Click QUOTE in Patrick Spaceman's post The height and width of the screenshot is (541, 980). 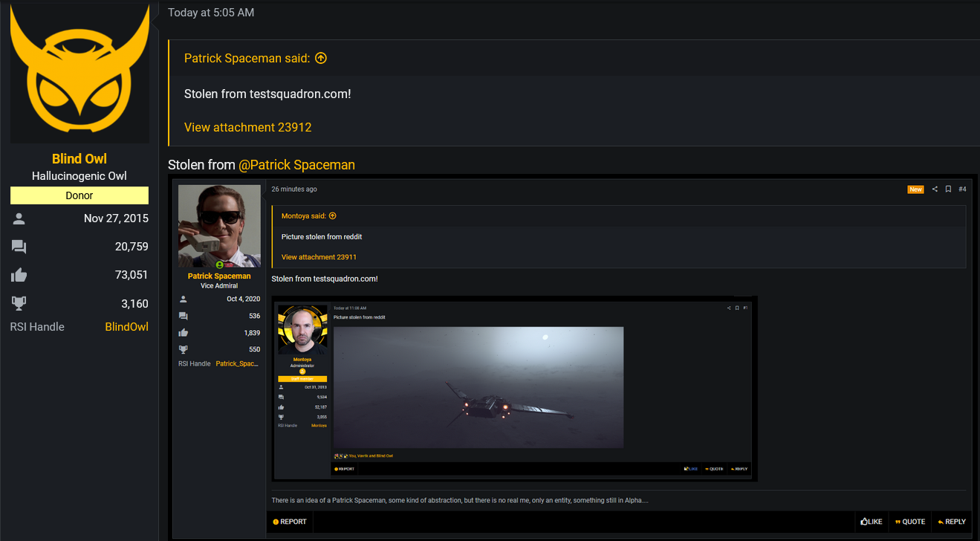(910, 522)
